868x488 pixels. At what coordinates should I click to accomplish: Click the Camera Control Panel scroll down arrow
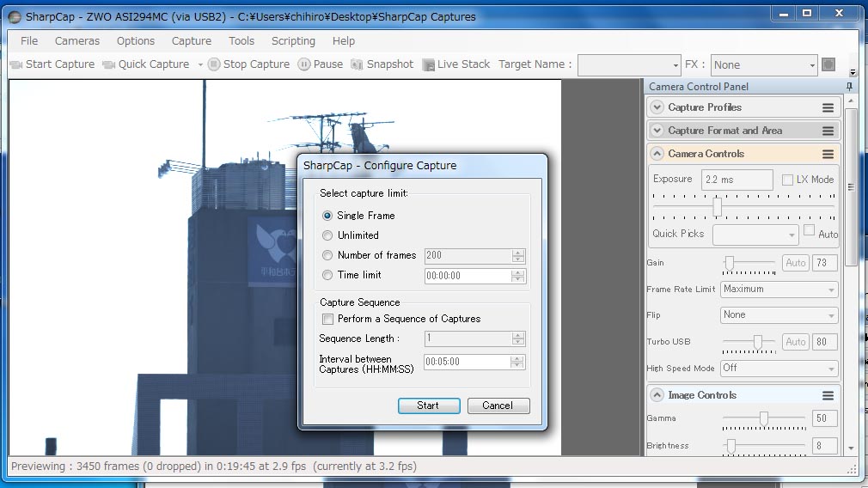[852, 448]
